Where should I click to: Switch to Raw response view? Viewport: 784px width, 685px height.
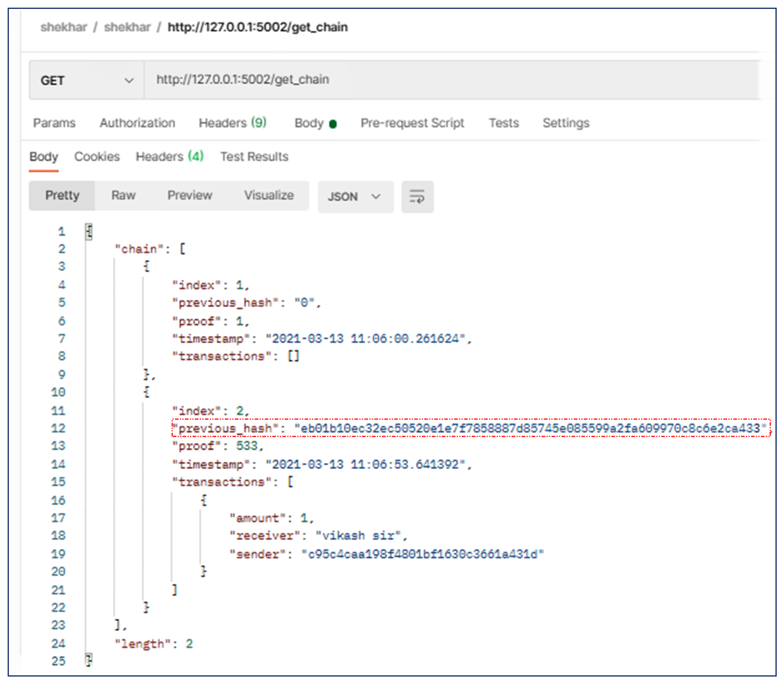123,195
